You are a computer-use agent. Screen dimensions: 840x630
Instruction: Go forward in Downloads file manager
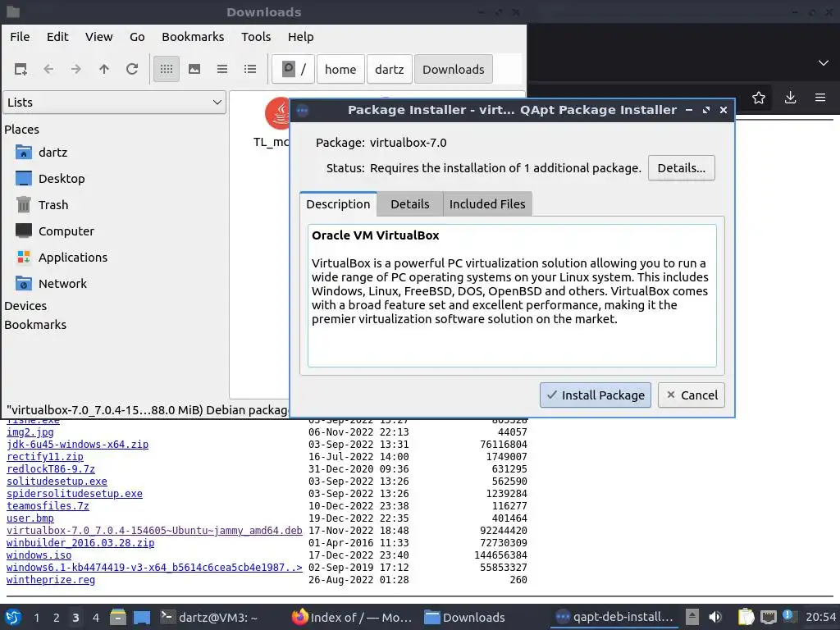[76, 69]
